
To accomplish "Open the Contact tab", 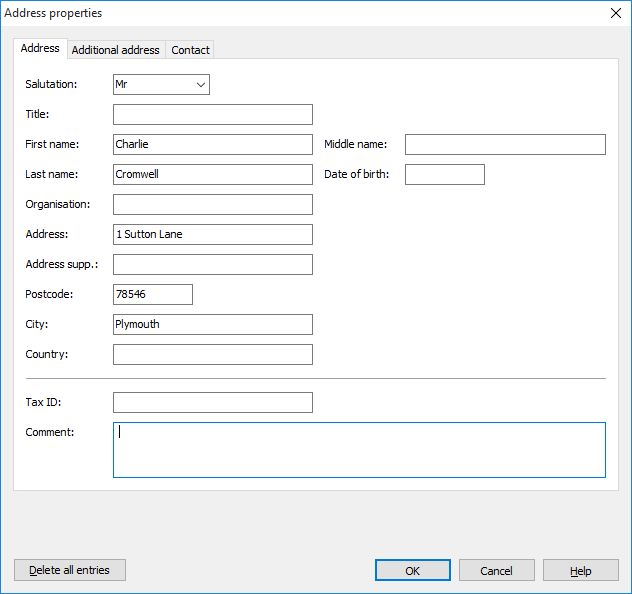I will pyautogui.click(x=190, y=50).
